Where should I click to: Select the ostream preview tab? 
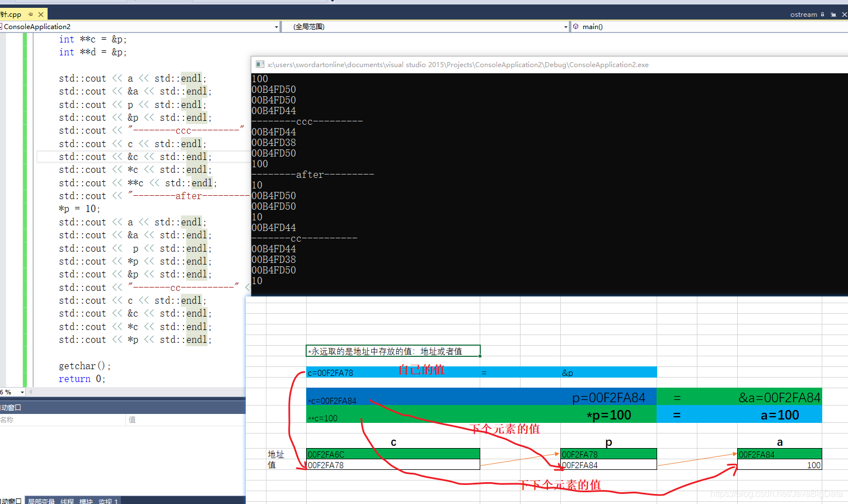pyautogui.click(x=803, y=15)
